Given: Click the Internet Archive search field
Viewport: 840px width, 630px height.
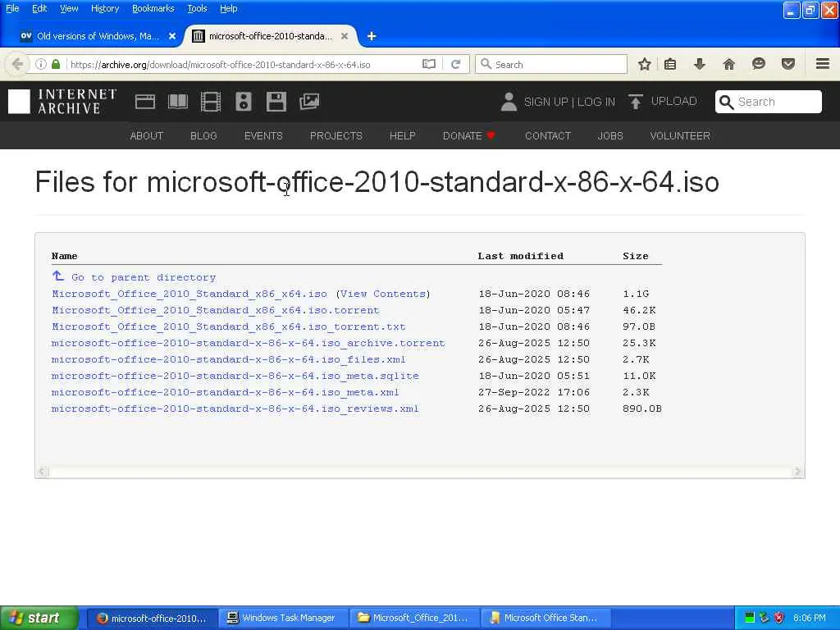Looking at the screenshot, I should click(768, 102).
